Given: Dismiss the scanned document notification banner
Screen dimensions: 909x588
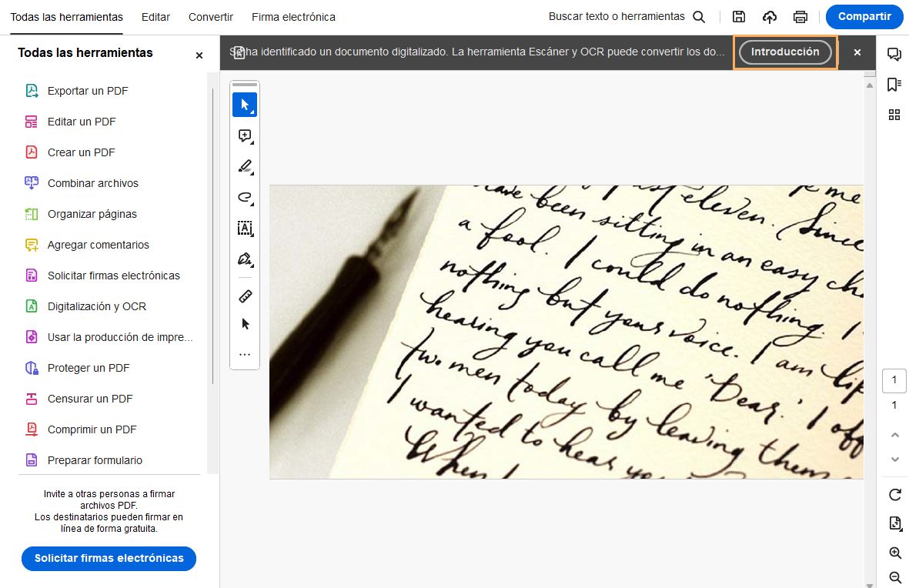Looking at the screenshot, I should pos(857,52).
